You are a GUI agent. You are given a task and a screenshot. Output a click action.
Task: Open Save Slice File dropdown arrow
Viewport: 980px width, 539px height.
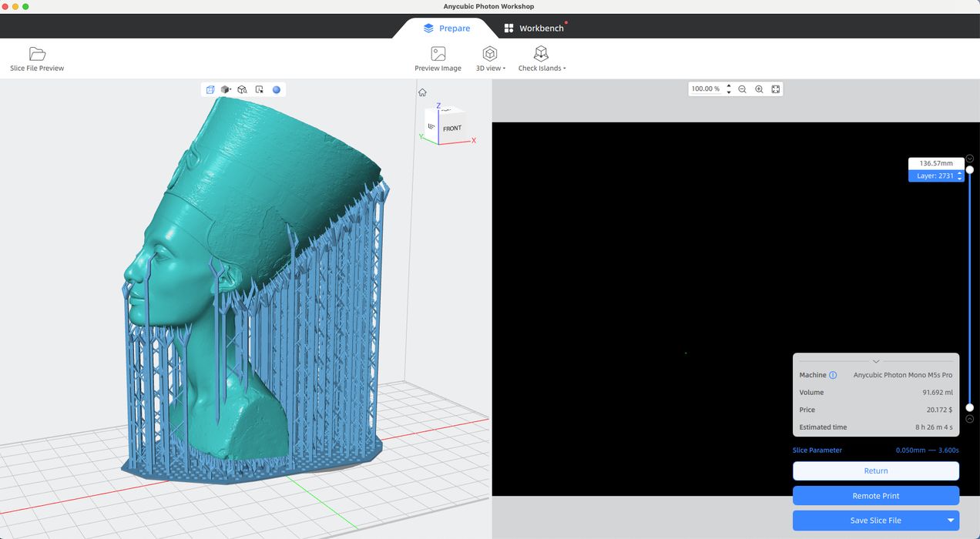(951, 521)
